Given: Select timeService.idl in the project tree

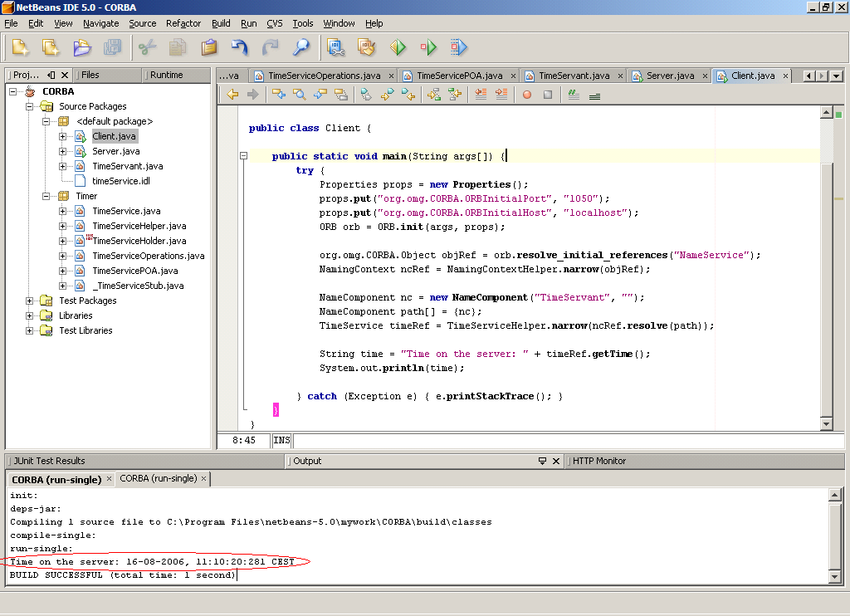Looking at the screenshot, I should tap(121, 181).
